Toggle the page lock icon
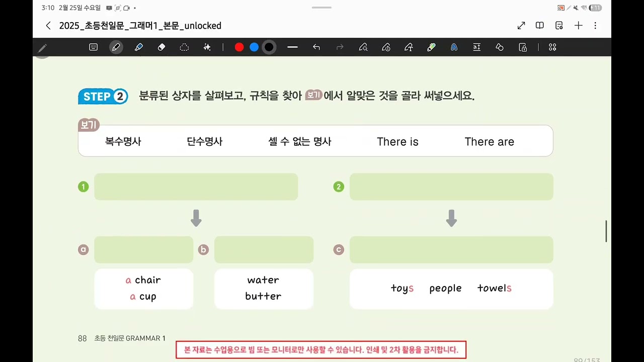644x362 pixels. coord(523,47)
